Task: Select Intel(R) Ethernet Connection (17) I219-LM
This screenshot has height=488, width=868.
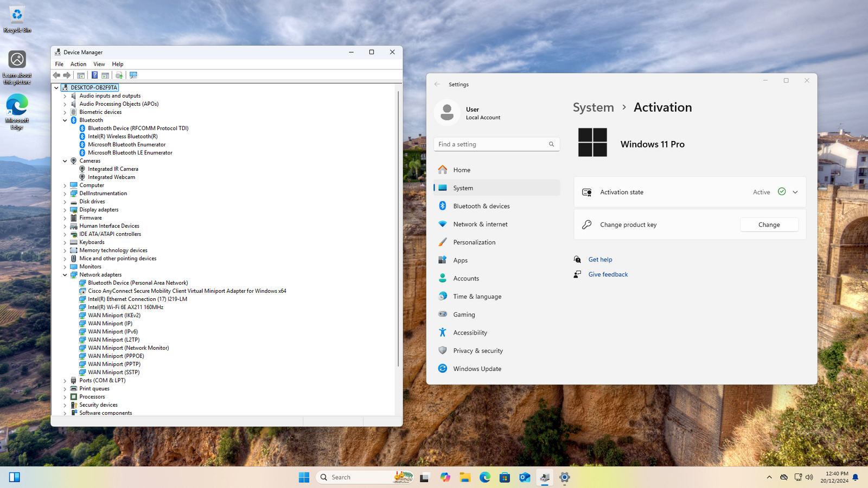Action: pos(137,299)
